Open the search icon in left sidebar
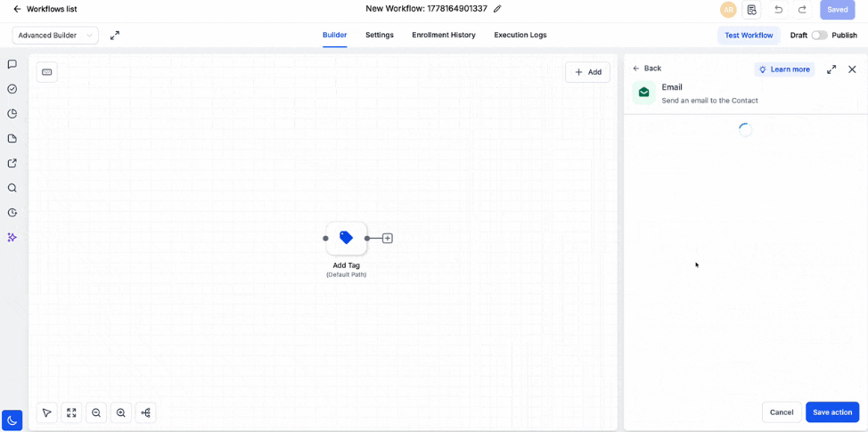The image size is (868, 432). click(12, 188)
